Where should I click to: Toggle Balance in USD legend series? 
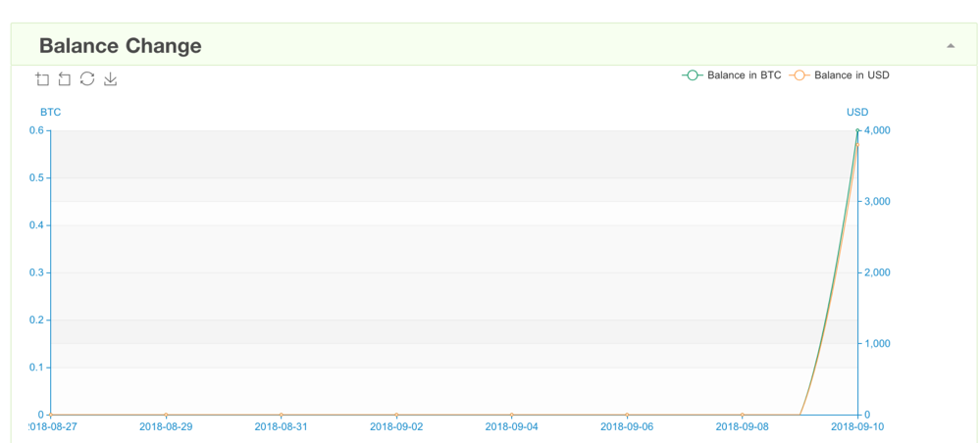[839, 75]
